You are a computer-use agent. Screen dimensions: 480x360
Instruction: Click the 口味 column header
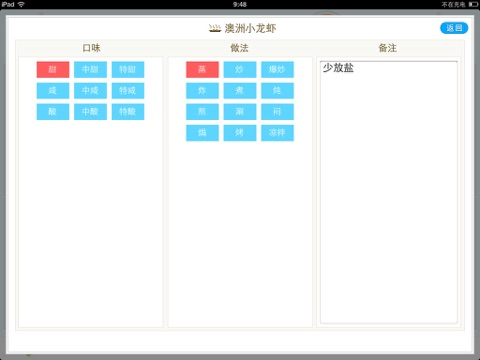click(x=91, y=48)
